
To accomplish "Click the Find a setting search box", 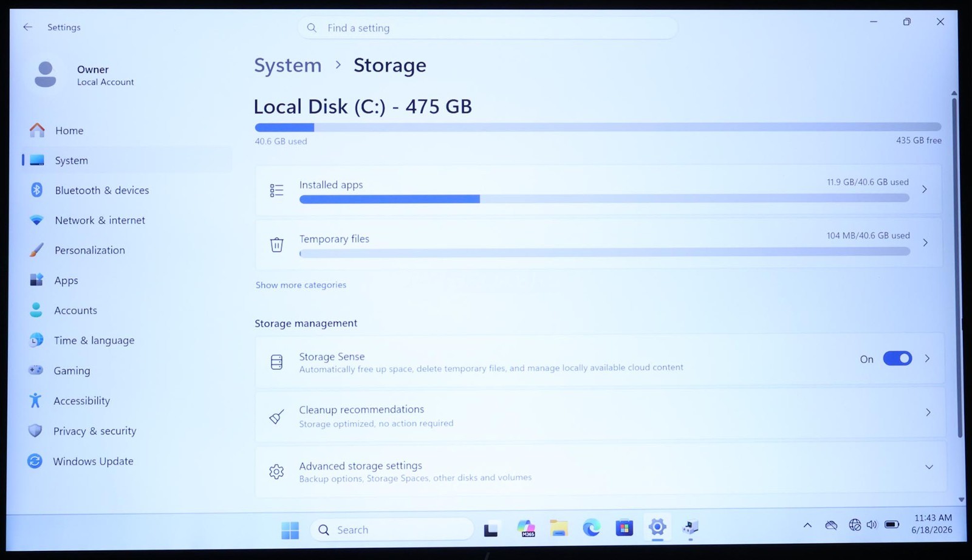I will [x=487, y=28].
